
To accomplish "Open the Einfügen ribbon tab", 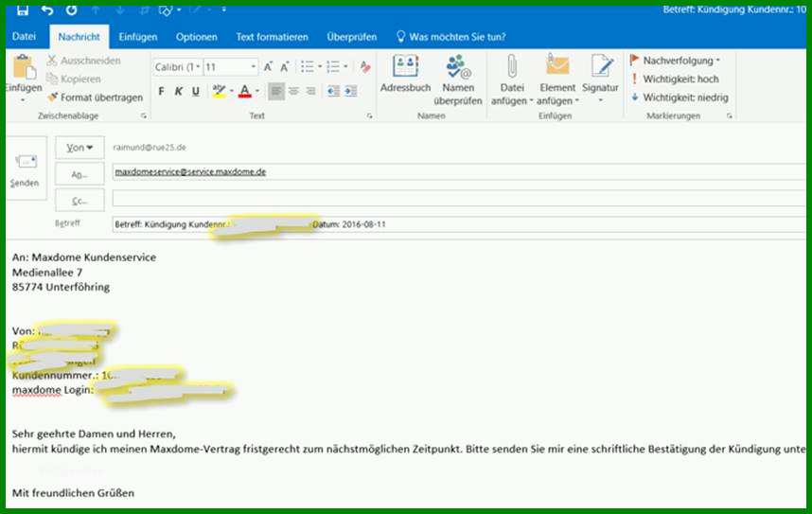I will coord(138,37).
